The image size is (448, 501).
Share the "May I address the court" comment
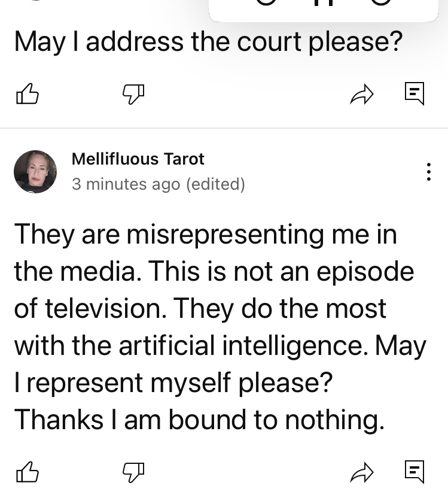[362, 93]
